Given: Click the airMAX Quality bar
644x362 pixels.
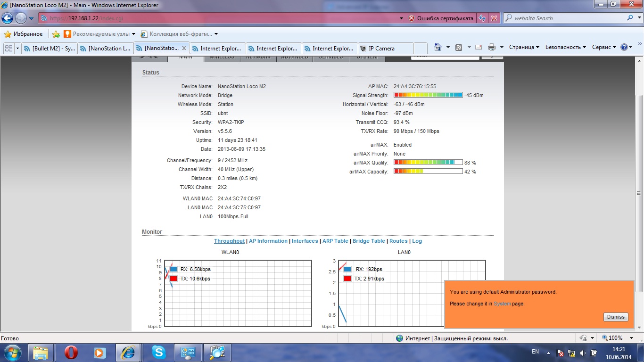Looking at the screenshot, I should pyautogui.click(x=428, y=163).
